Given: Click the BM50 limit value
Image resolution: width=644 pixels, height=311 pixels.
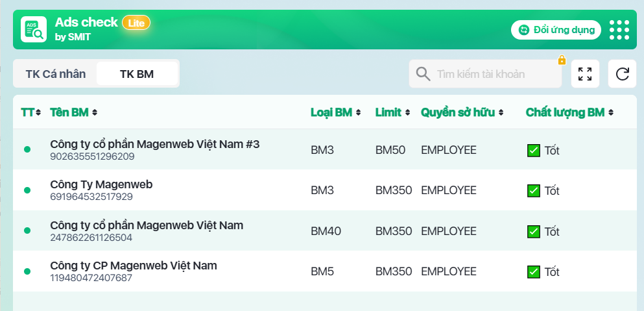Looking at the screenshot, I should (390, 150).
